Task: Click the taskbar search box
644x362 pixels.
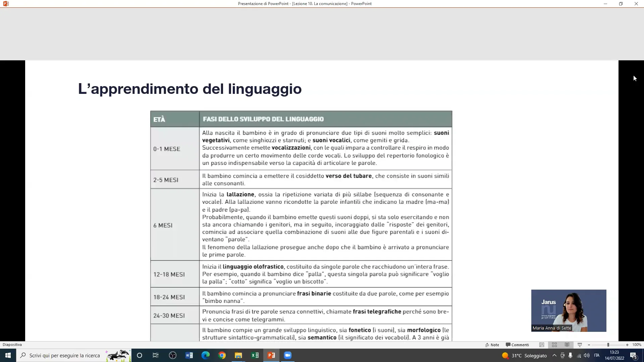Action: (73, 355)
